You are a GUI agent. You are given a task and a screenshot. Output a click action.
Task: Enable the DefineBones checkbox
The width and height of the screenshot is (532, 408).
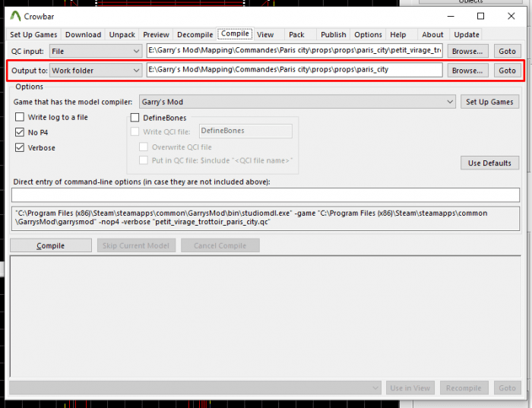click(135, 118)
